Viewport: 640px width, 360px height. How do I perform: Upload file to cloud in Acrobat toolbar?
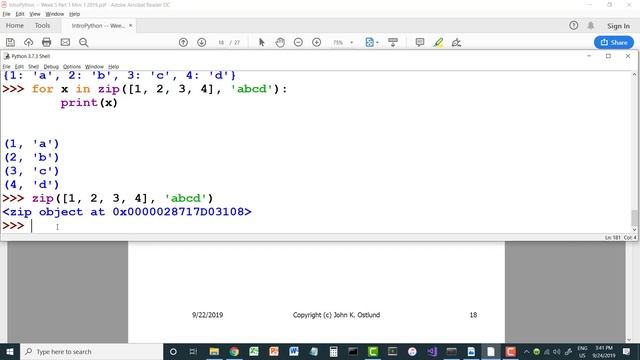click(x=28, y=42)
